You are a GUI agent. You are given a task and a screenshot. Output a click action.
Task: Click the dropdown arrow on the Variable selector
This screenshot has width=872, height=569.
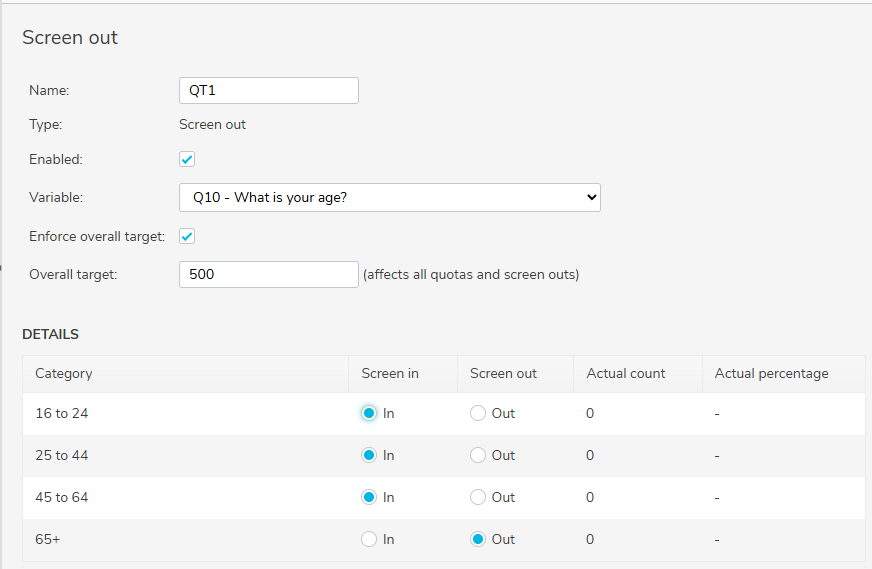click(591, 197)
